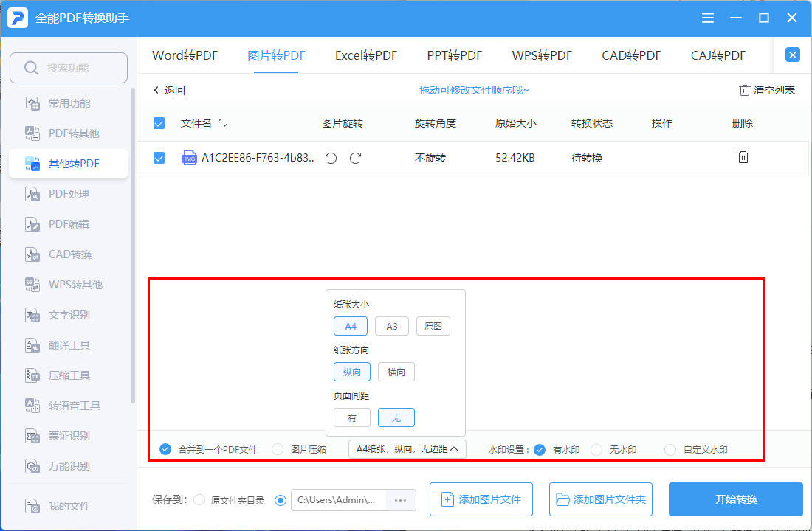Switch to the Excel转PDF tab

pos(366,55)
